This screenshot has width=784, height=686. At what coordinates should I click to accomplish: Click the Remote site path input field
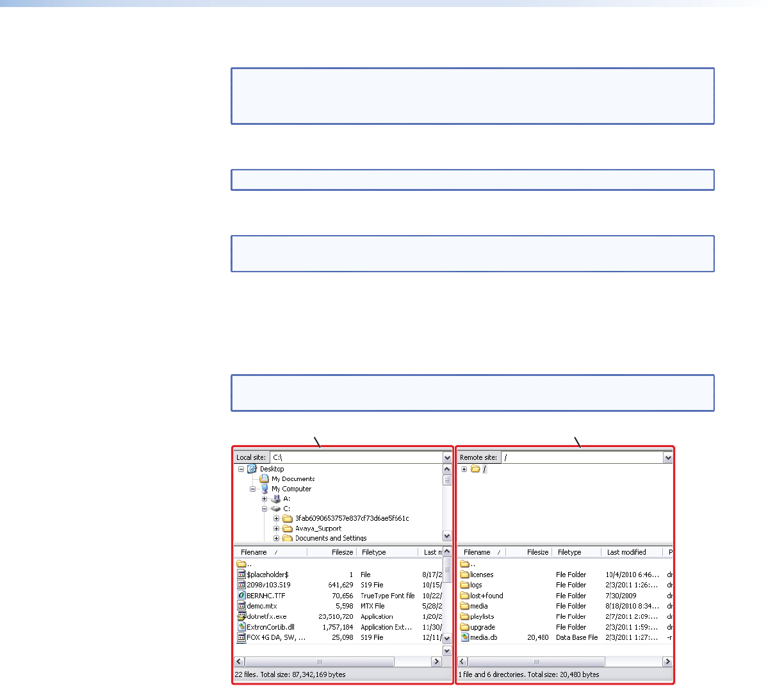pyautogui.click(x=582, y=457)
